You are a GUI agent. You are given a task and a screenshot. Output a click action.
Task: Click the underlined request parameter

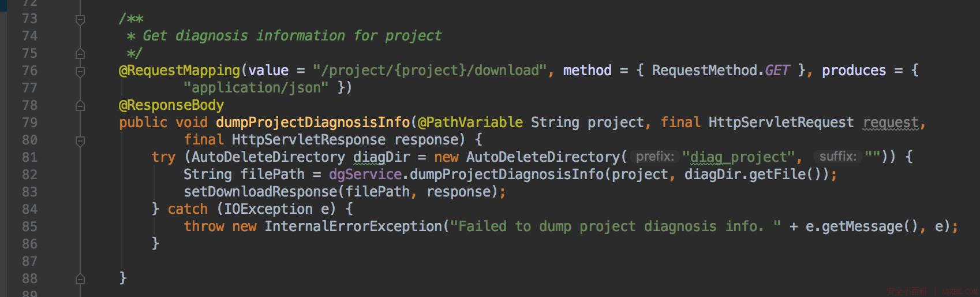coord(891,122)
